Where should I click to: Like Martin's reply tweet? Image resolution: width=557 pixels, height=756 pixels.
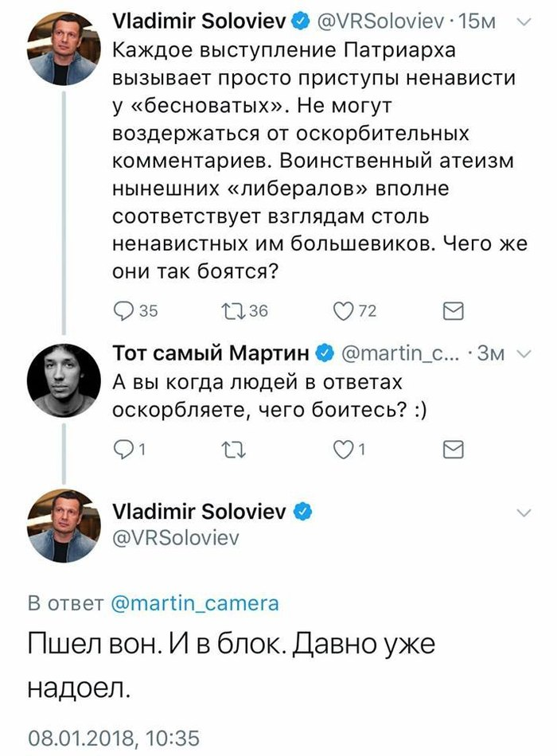point(343,450)
